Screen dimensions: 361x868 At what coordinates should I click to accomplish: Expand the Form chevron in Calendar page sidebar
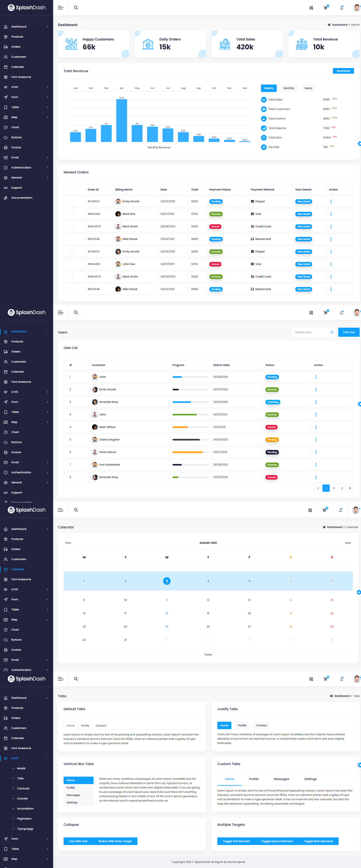click(x=47, y=599)
